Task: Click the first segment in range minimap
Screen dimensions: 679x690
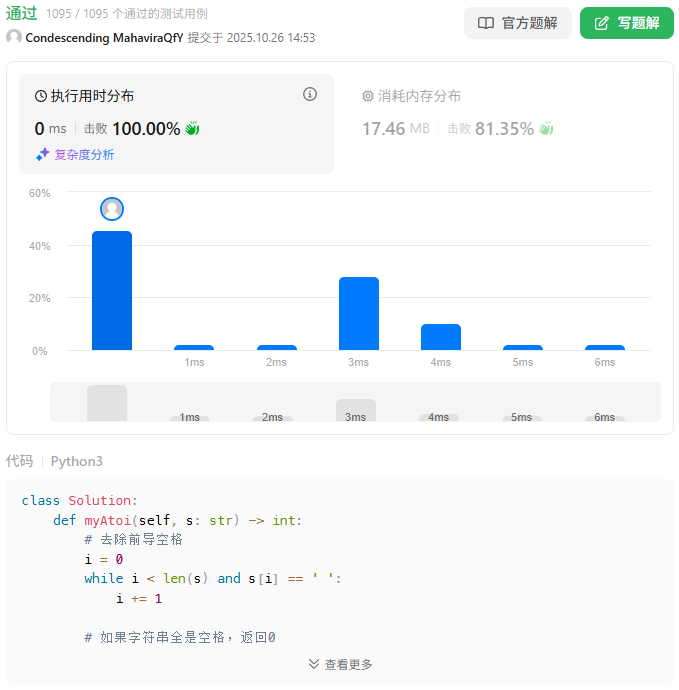Action: pos(107,403)
